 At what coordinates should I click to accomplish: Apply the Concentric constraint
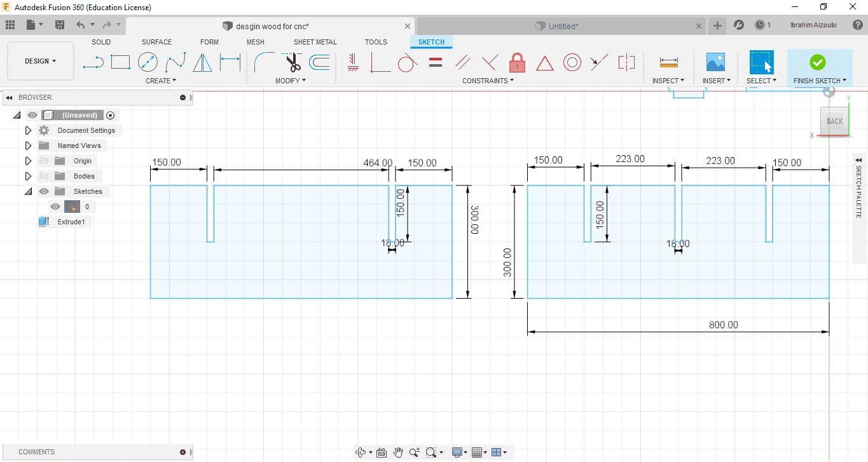pos(572,62)
